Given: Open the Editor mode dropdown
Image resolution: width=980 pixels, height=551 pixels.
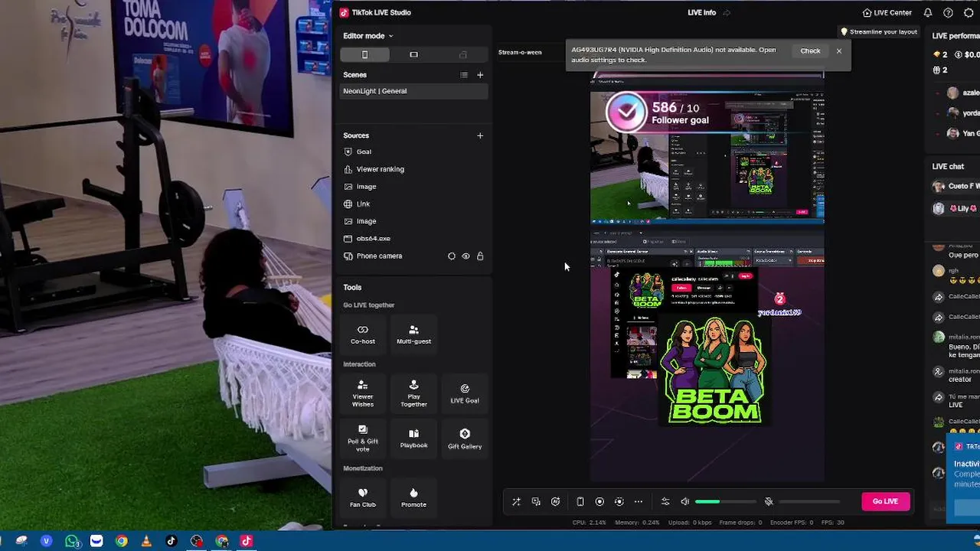Looking at the screenshot, I should point(367,36).
